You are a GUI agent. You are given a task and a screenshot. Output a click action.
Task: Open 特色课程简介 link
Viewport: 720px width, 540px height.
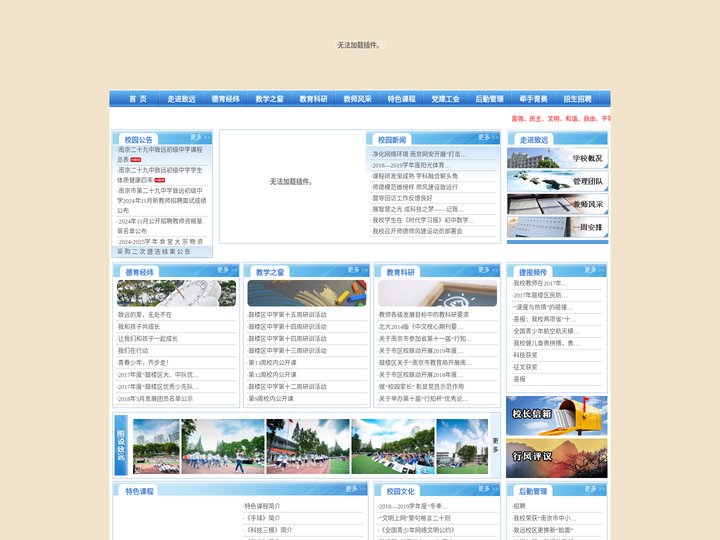click(x=262, y=506)
